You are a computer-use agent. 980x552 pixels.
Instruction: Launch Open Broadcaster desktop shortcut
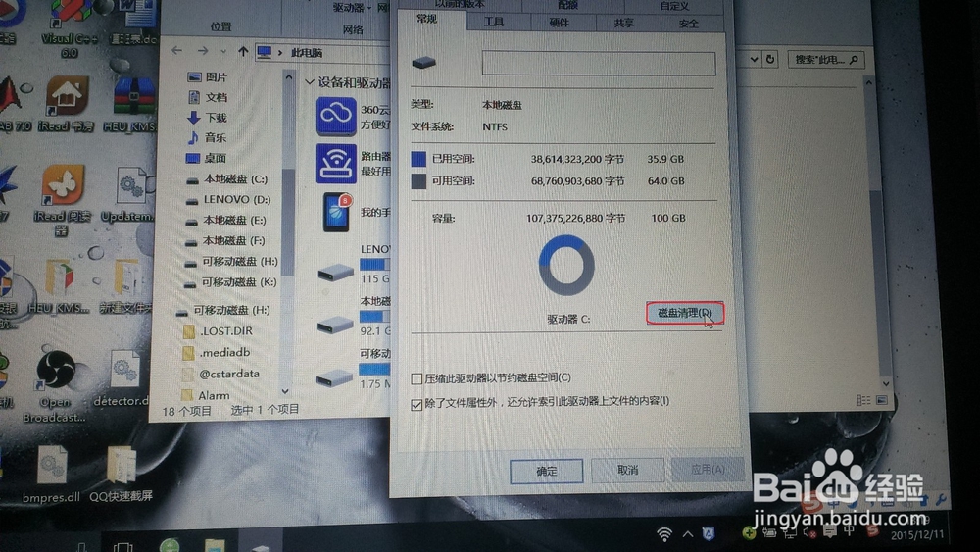pos(54,385)
